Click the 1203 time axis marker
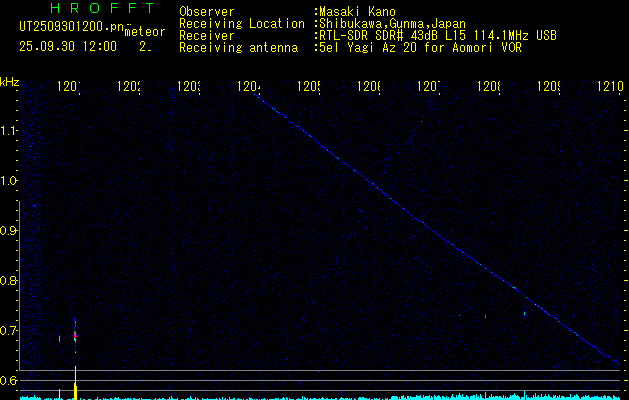Viewport: 629px width, 400px height. (189, 86)
